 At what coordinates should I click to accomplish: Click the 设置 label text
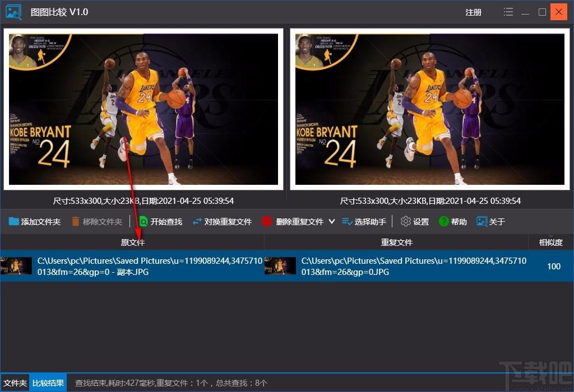coord(421,222)
